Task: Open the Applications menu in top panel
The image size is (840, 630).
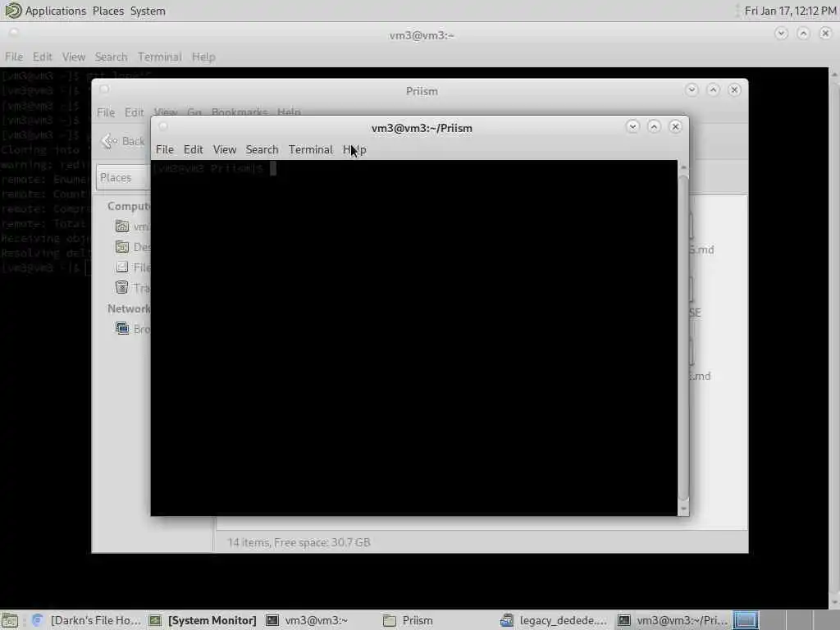Action: click(x=56, y=11)
